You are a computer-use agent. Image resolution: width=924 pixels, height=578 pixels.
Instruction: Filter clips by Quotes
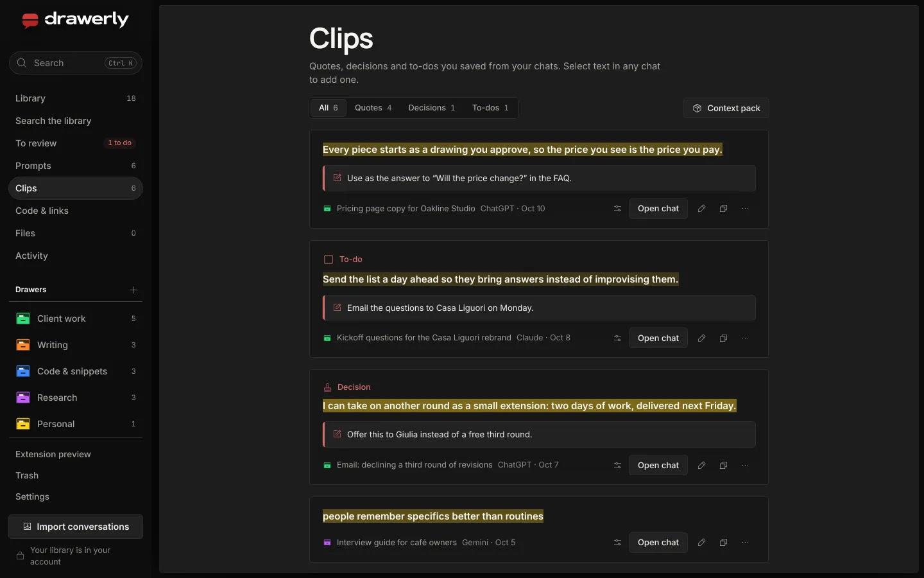click(x=373, y=108)
